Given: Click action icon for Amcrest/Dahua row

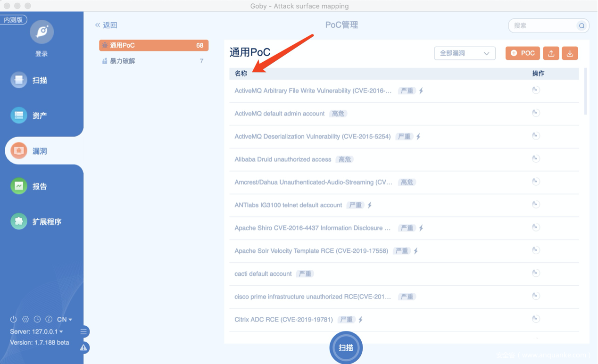Looking at the screenshot, I should (x=536, y=182).
